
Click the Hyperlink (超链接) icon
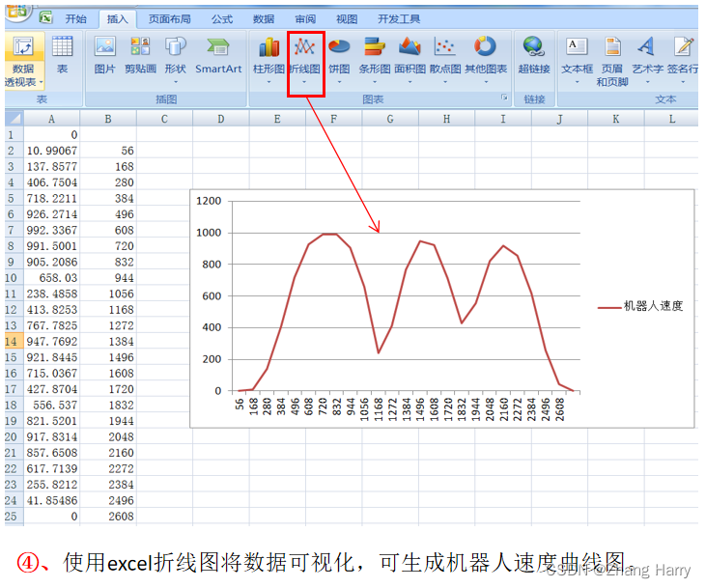pyautogui.click(x=534, y=46)
